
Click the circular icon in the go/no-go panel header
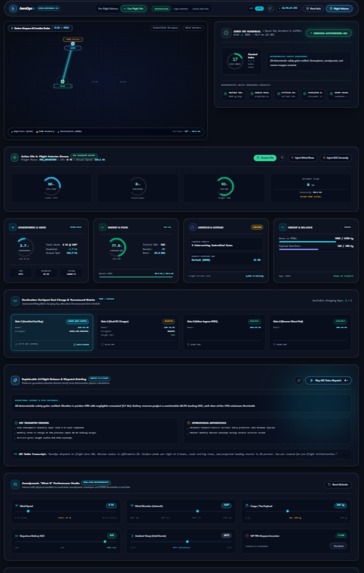(x=226, y=33)
